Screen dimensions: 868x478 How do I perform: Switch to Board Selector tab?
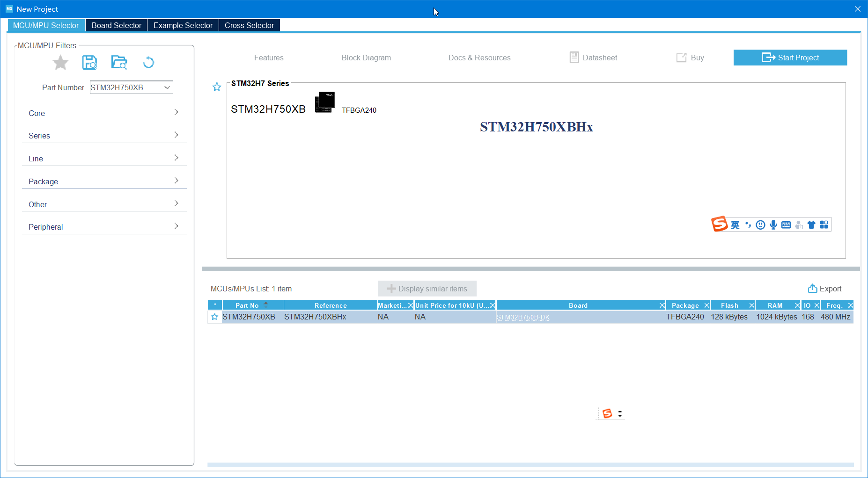pos(117,25)
